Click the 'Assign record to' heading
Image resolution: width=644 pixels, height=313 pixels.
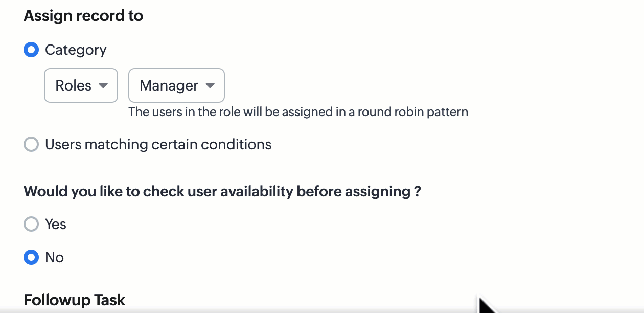coord(83,16)
